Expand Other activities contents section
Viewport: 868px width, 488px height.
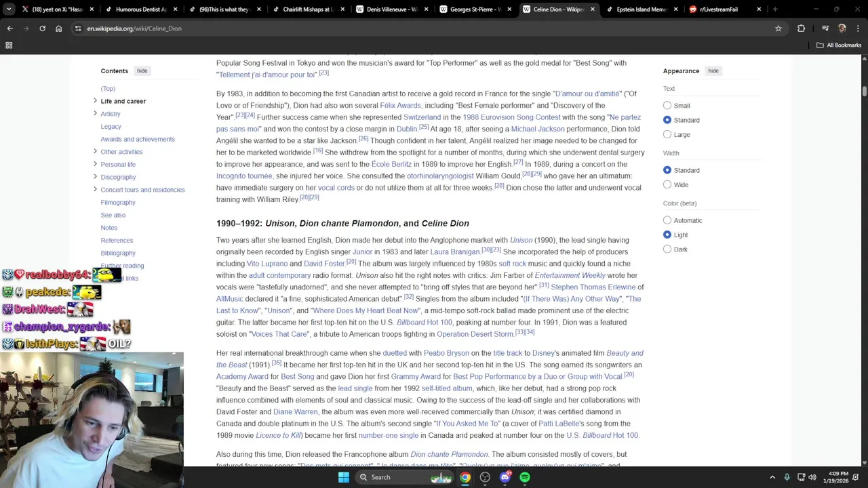tap(95, 151)
